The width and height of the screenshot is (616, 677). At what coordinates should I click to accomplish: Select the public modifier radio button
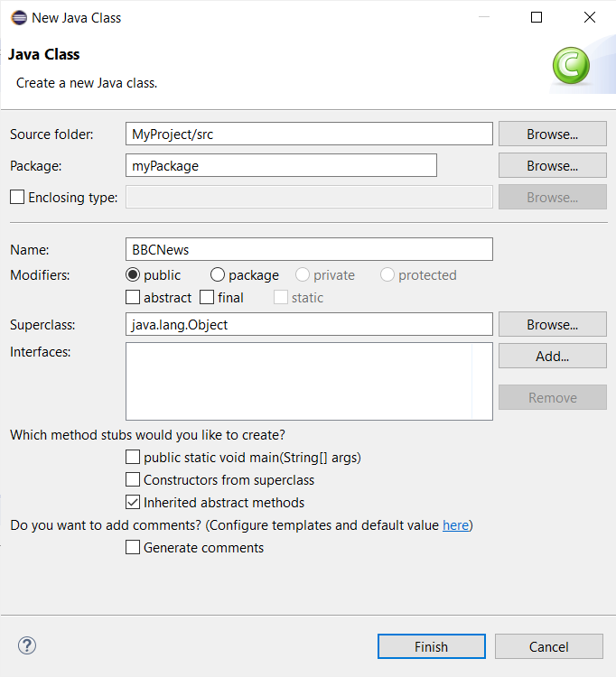134,275
